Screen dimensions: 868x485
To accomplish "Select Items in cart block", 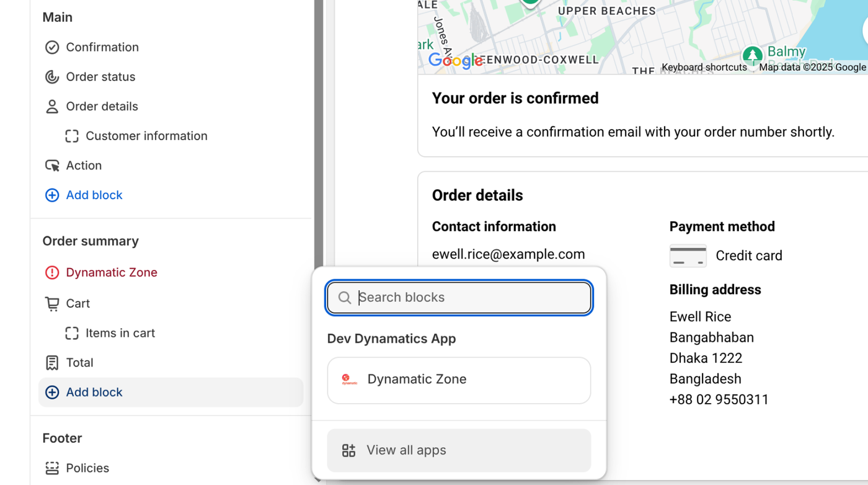I will [120, 333].
